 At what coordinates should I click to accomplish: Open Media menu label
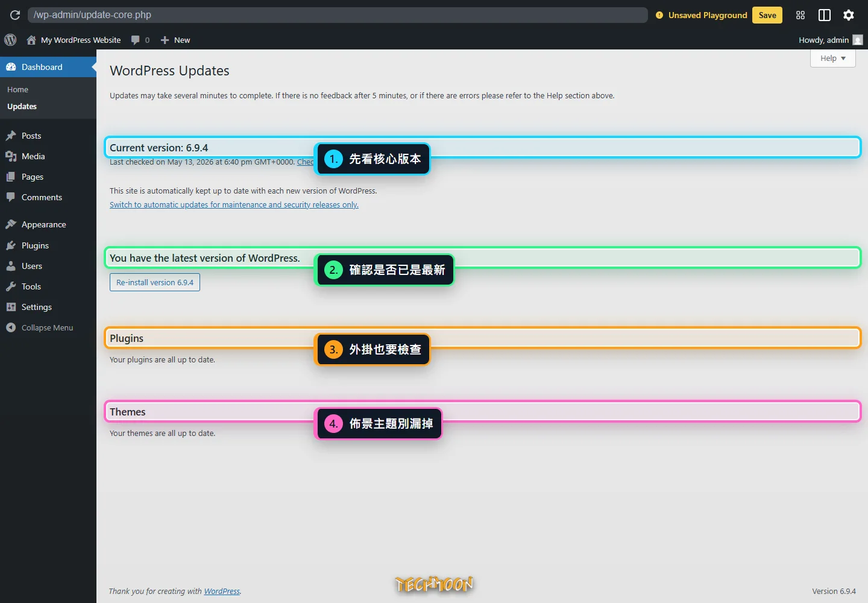[33, 156]
